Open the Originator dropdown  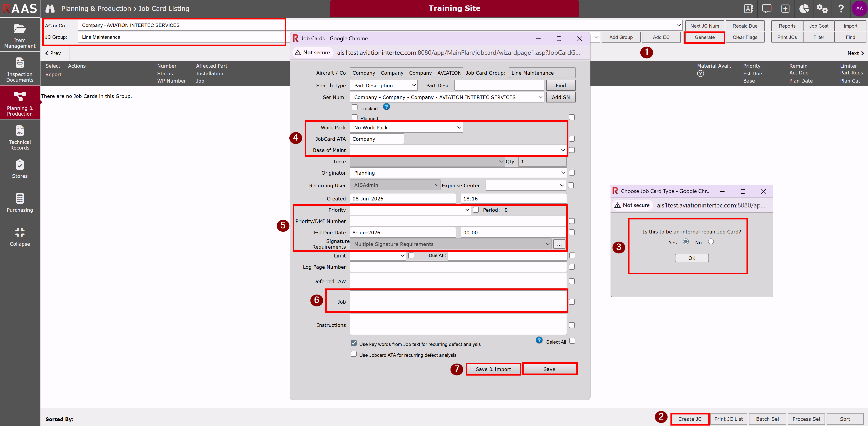click(x=458, y=173)
